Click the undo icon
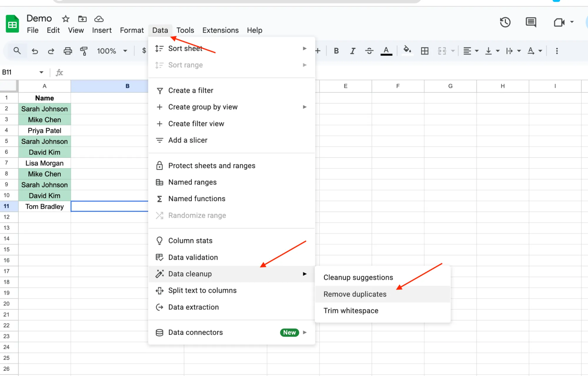Image resolution: width=588 pixels, height=376 pixels. point(35,51)
